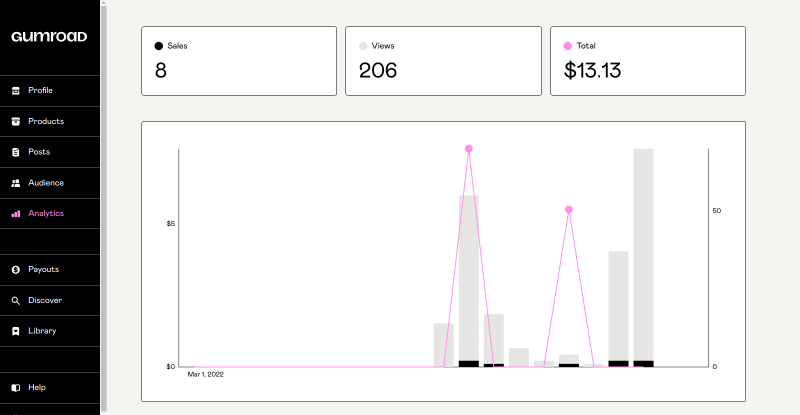The height and width of the screenshot is (415, 800).
Task: Click the highest pink peak point on chart
Action: click(x=468, y=149)
